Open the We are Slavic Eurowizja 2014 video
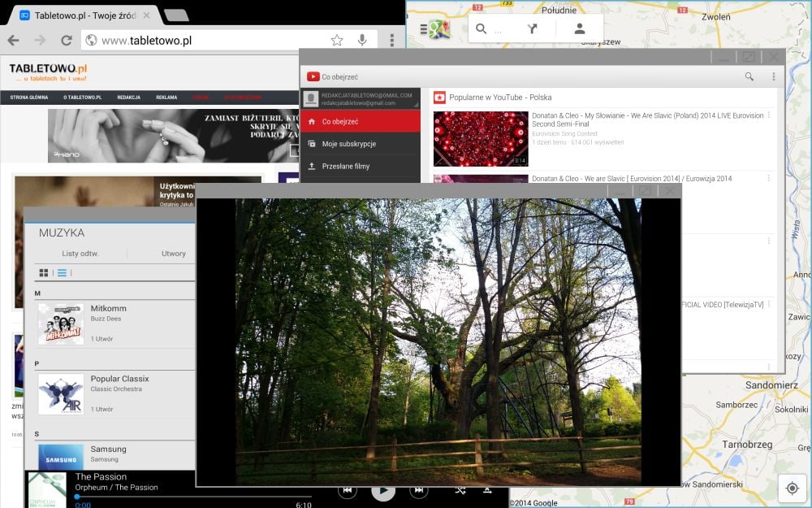 [632, 178]
